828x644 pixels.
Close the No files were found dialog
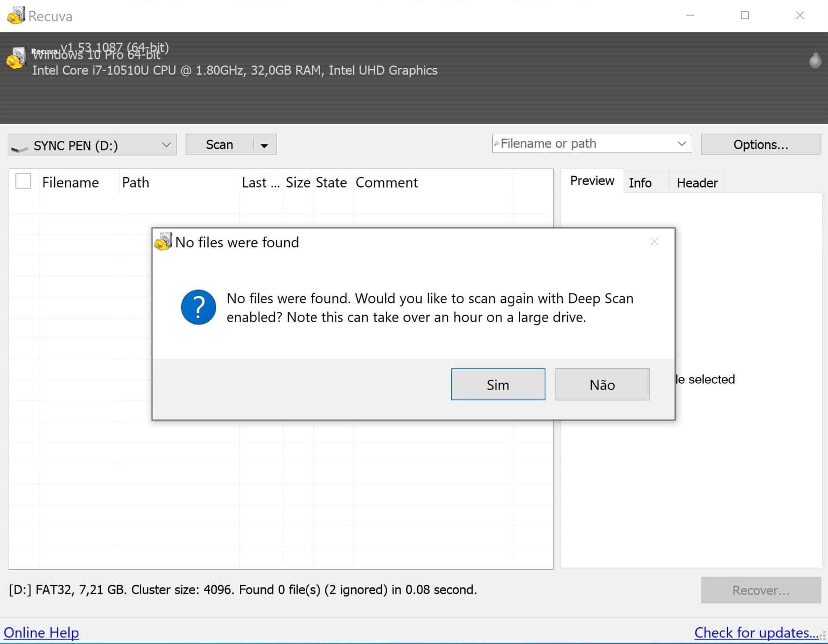coord(655,241)
